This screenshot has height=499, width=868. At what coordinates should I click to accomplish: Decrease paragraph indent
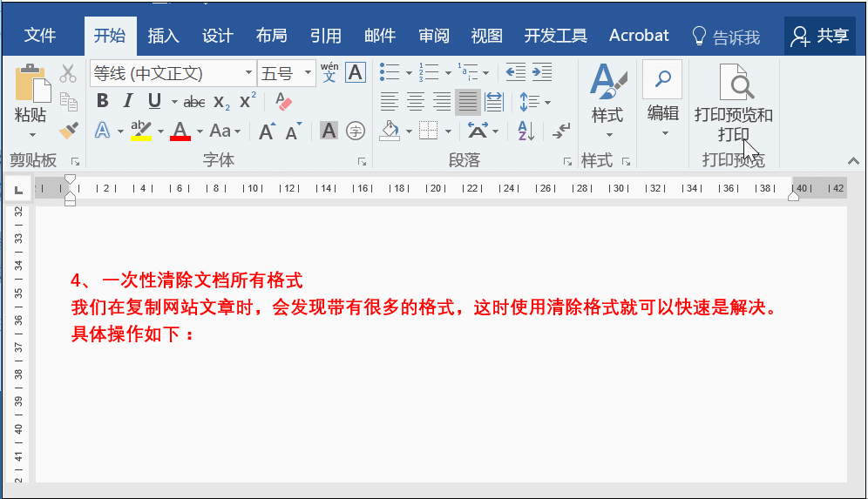point(515,72)
